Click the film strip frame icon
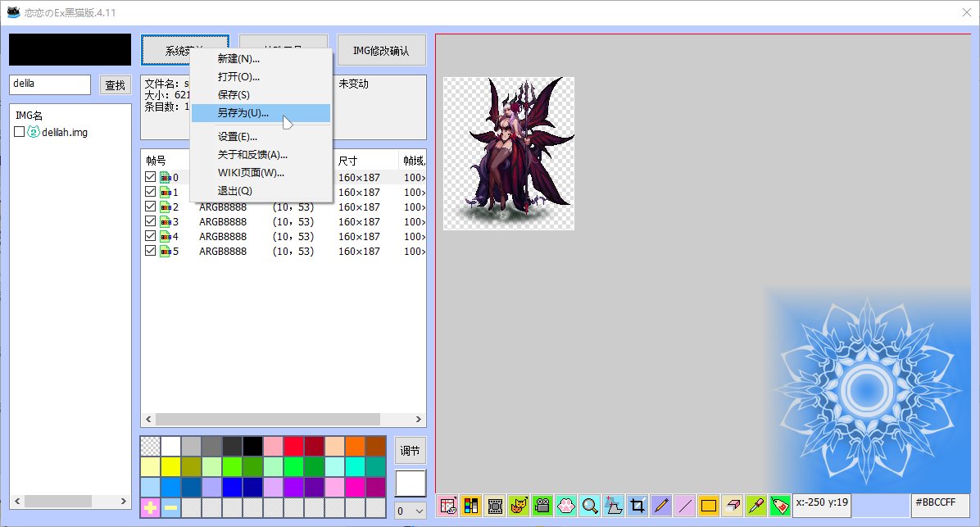Screen dimensions: 980x527 point(495,506)
